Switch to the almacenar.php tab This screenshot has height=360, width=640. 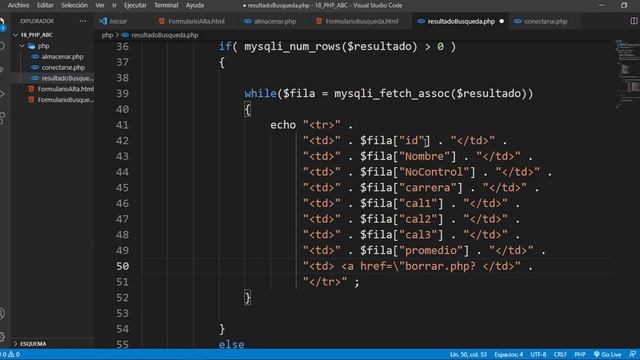[x=275, y=21]
